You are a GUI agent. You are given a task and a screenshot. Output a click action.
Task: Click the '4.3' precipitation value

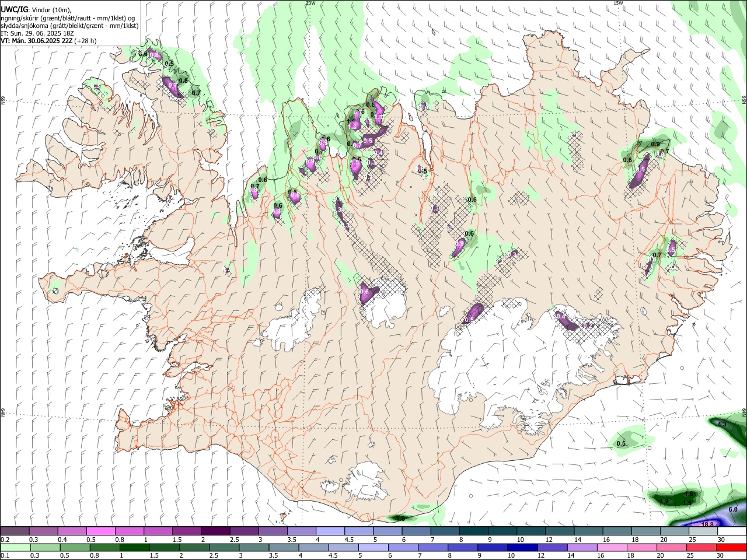[722, 423]
